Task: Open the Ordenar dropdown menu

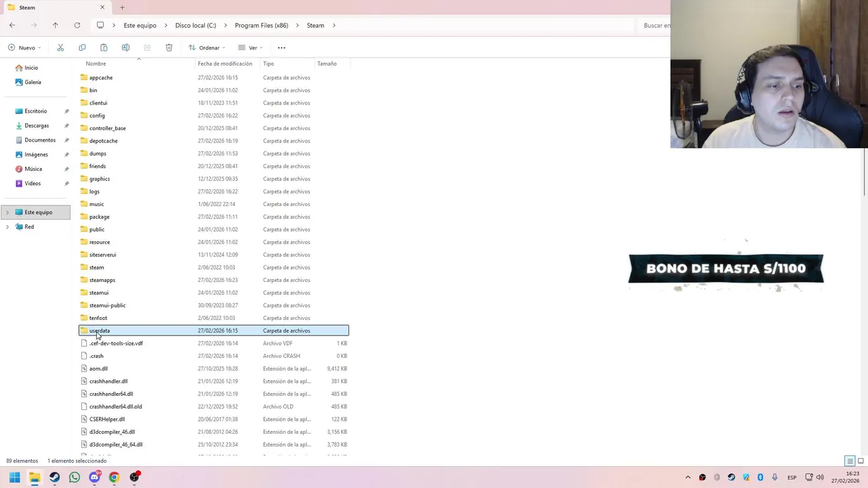Action: pyautogui.click(x=207, y=47)
